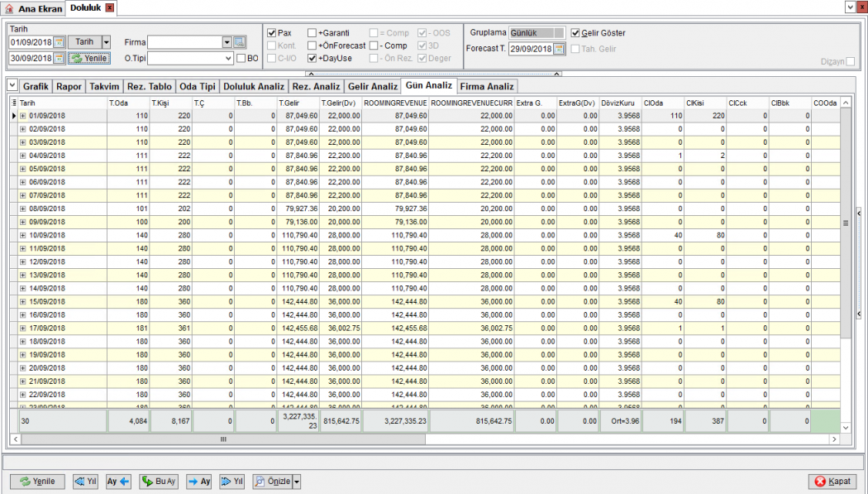Expand the 08/09/2018 row
Viewport: 868px width, 494px height.
[x=22, y=209]
